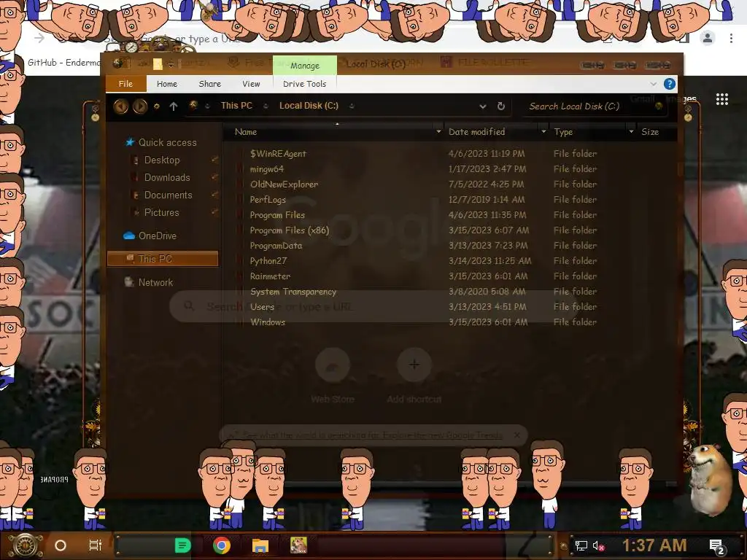Open the hamster box app on the taskbar
The image size is (747, 560).
point(298,545)
